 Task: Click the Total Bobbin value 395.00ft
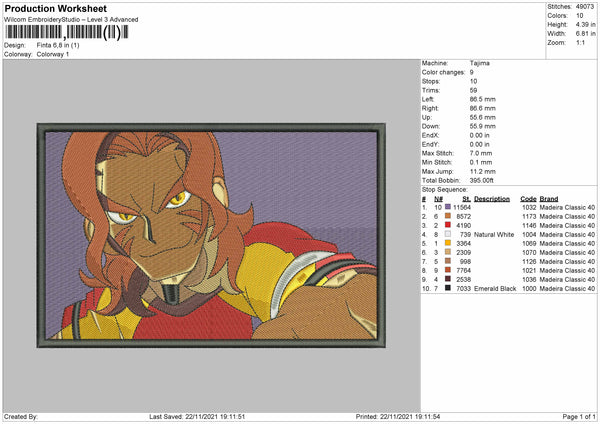(x=482, y=180)
